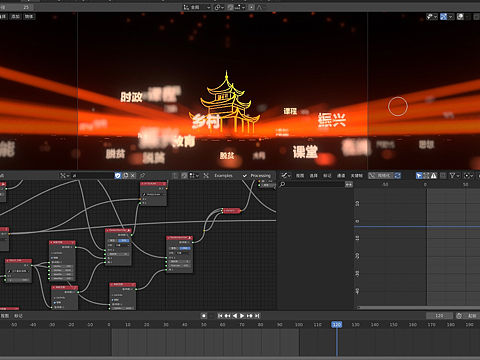Play animation in reverse
480x360 pixels.
(x=235, y=316)
